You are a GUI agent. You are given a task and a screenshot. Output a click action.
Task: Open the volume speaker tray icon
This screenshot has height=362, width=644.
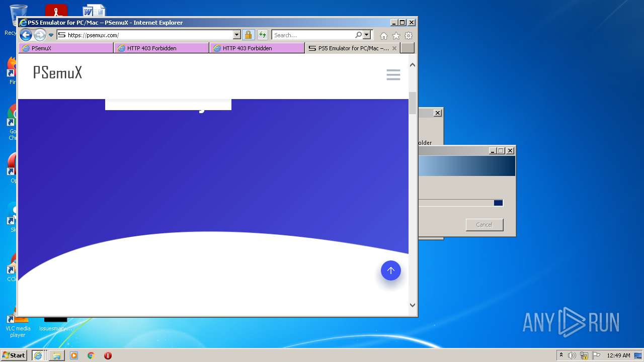click(572, 355)
